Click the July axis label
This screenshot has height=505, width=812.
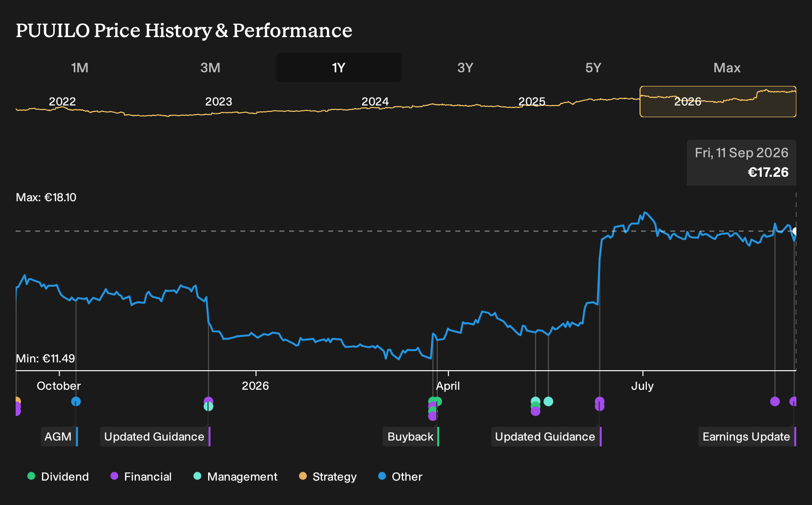pyautogui.click(x=642, y=386)
